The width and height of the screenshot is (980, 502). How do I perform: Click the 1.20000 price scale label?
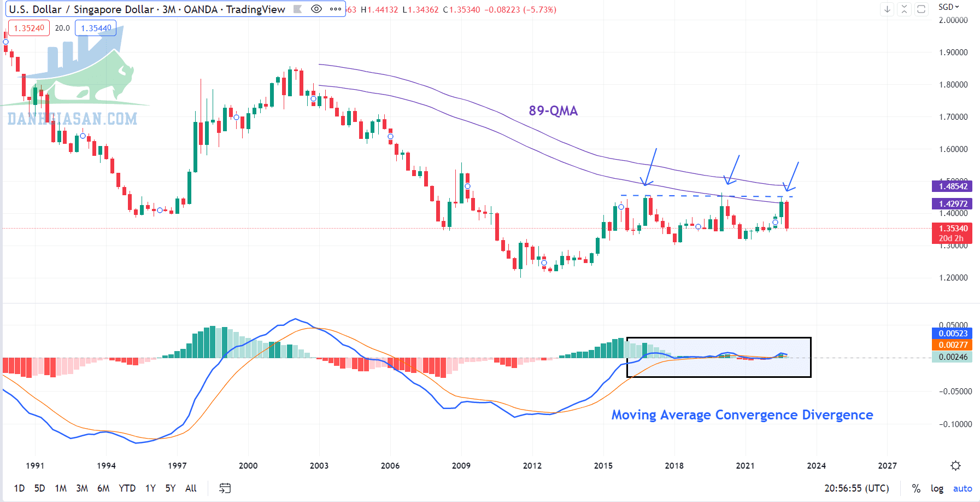(953, 278)
